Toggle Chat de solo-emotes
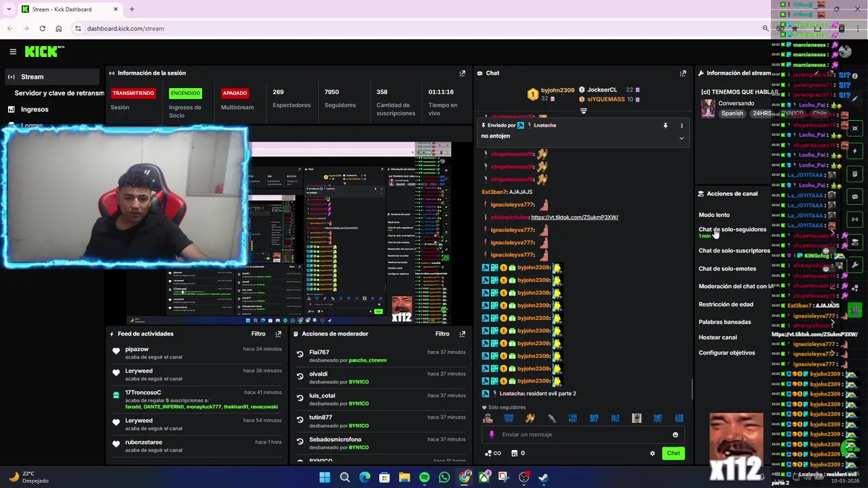 click(x=727, y=269)
